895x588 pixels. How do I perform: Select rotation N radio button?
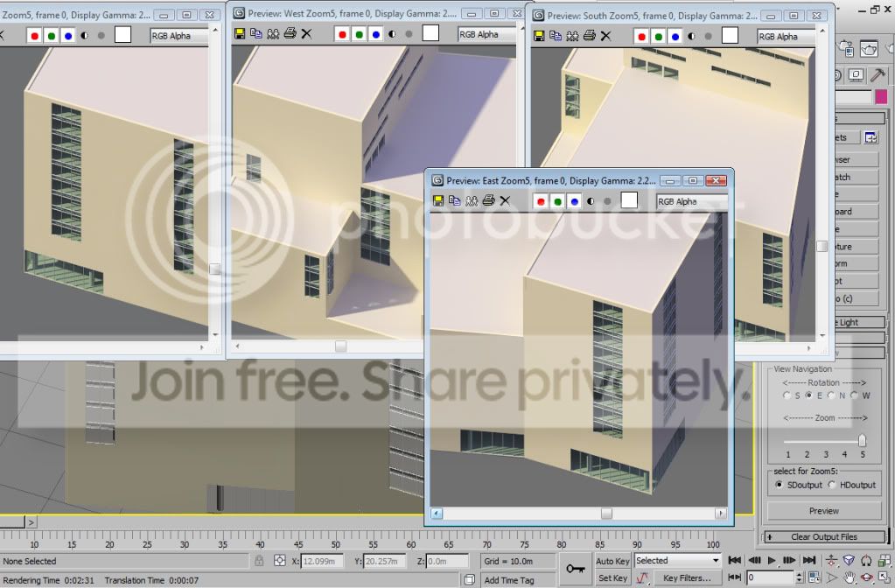pyautogui.click(x=832, y=395)
